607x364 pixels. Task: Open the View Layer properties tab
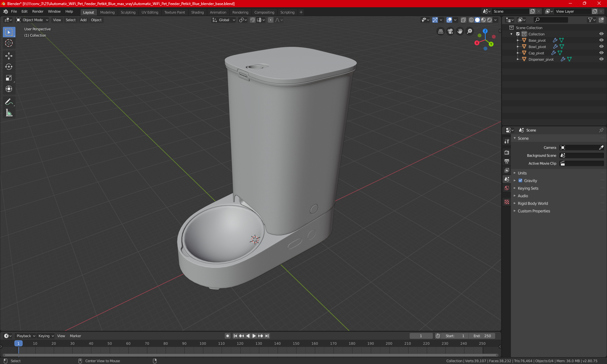(507, 170)
